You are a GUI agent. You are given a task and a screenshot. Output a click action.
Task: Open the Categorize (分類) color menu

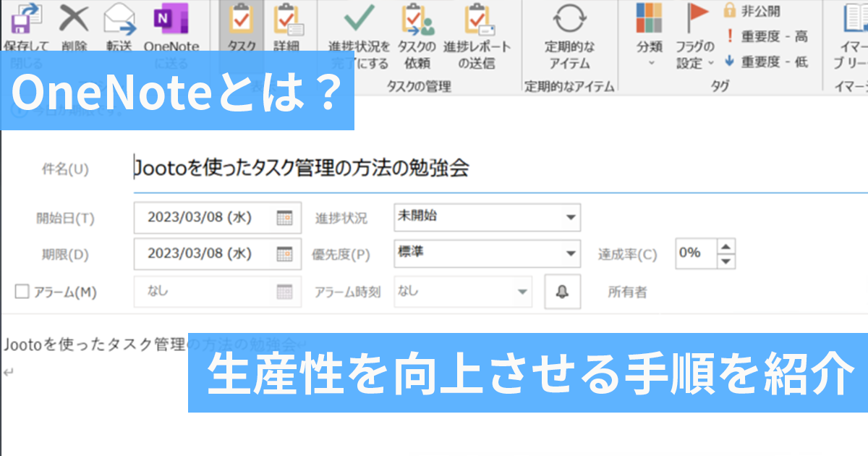pos(650,35)
